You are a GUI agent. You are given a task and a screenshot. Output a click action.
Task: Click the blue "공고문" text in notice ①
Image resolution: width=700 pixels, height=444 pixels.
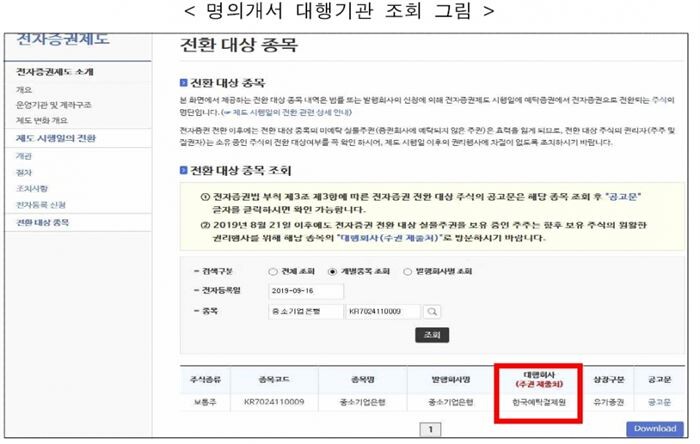[x=623, y=196]
